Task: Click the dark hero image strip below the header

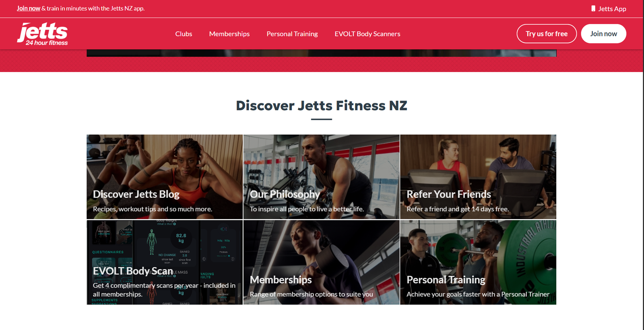Action: [322, 53]
